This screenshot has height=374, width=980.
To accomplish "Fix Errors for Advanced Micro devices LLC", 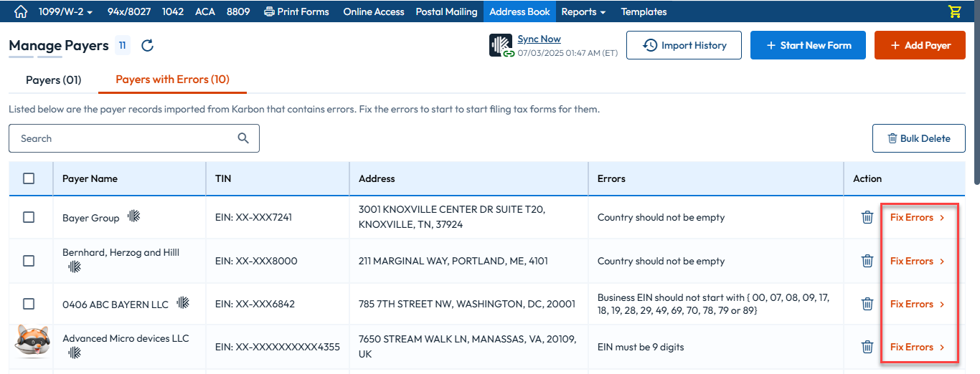I will coord(918,347).
